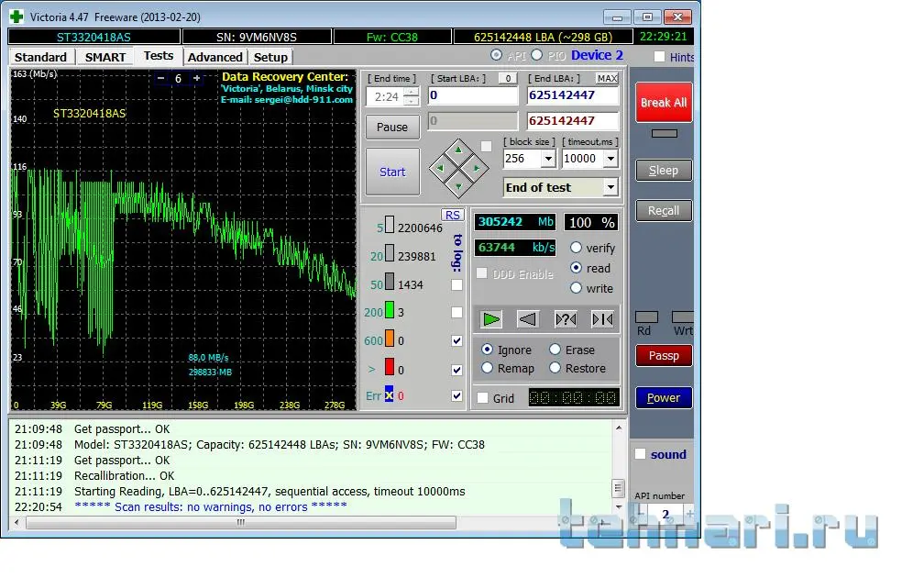The width and height of the screenshot is (924, 578).
Task: Enable the Grid checkbox
Action: click(483, 398)
